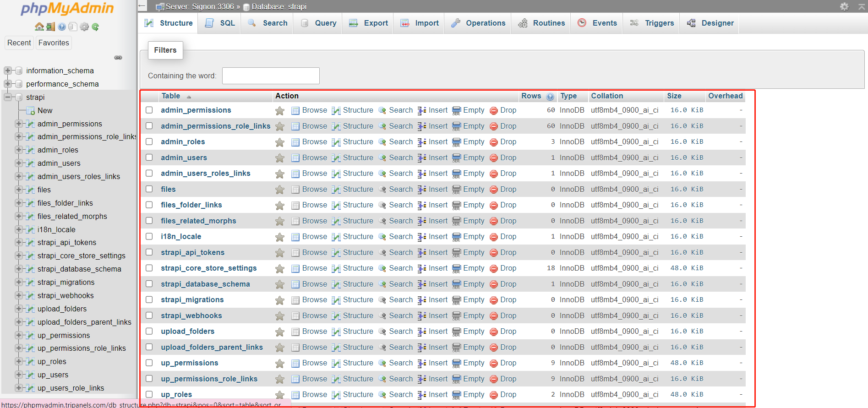The height and width of the screenshot is (408, 868).
Task: Star the strapi_migrations table
Action: (280, 300)
